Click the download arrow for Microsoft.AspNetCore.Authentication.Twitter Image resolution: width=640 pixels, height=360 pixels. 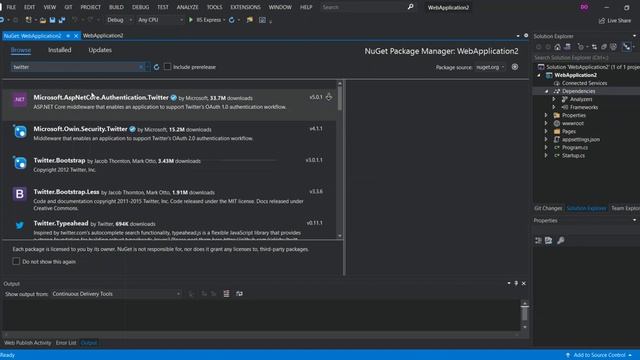(x=329, y=97)
